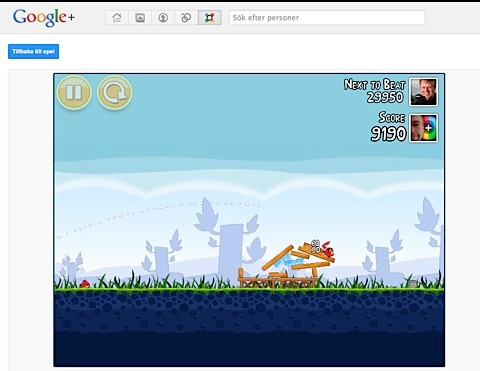The width and height of the screenshot is (480, 371).
Task: Pause the Angry Birds game
Action: [74, 93]
